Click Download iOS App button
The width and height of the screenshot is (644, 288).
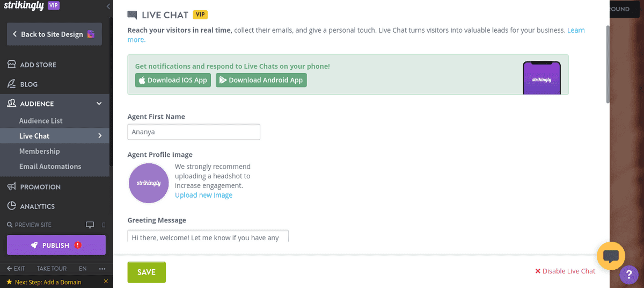click(173, 80)
